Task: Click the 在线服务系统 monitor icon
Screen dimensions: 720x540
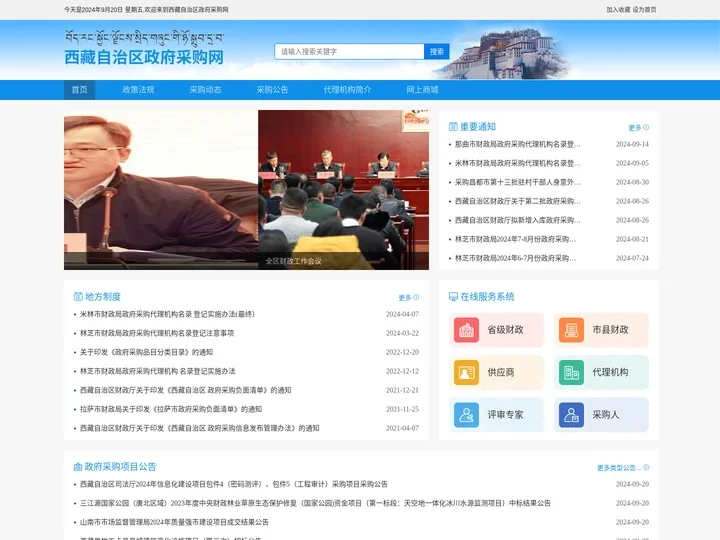Action: 453,297
